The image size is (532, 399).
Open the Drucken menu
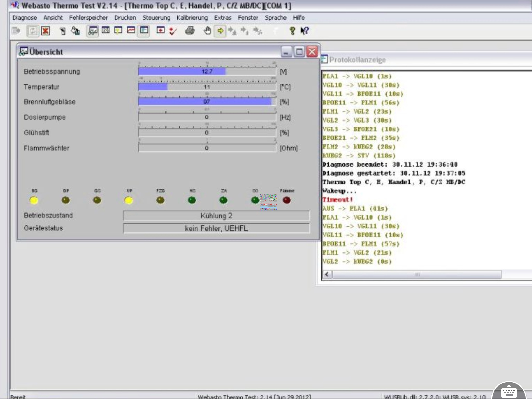[x=125, y=18]
